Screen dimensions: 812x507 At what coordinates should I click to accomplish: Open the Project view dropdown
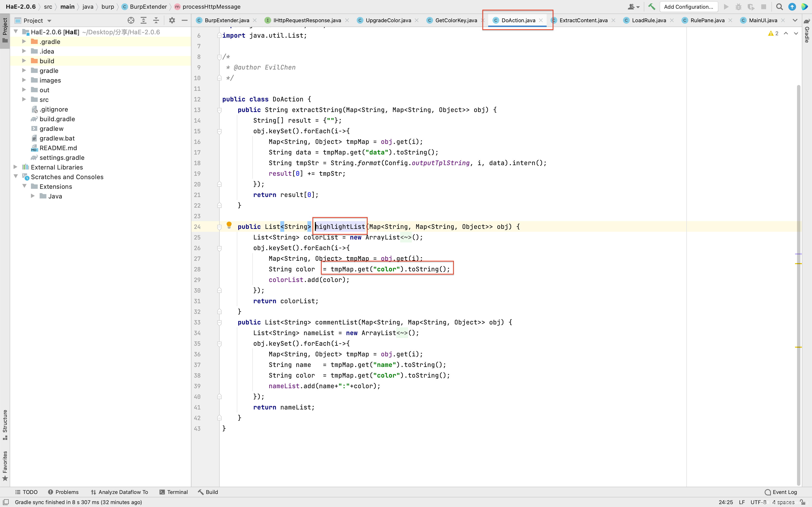(49, 21)
